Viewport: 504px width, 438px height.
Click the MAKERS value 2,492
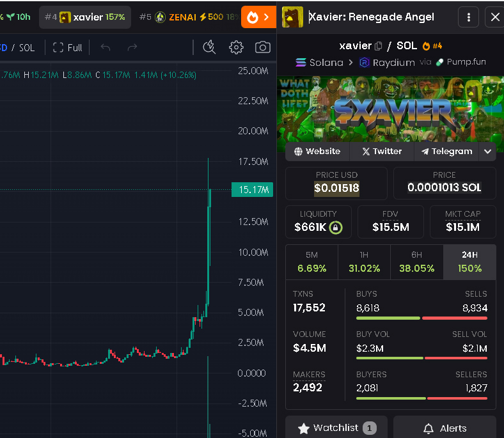307,387
